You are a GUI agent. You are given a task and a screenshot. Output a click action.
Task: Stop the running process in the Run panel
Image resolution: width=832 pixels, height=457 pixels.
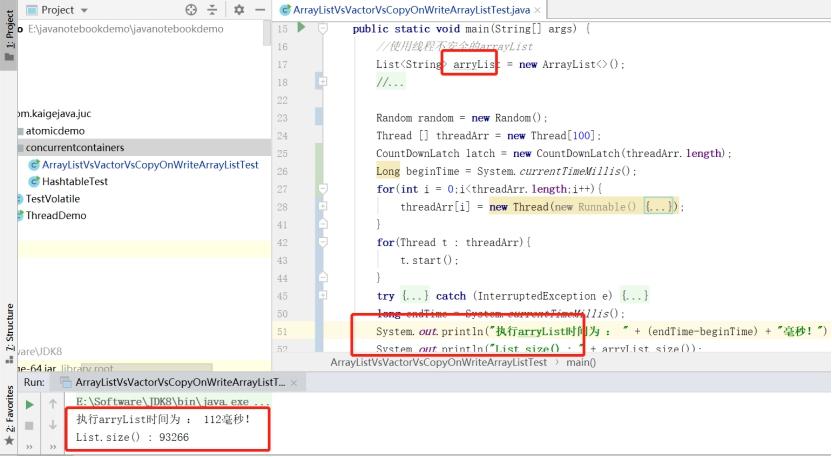[30, 426]
